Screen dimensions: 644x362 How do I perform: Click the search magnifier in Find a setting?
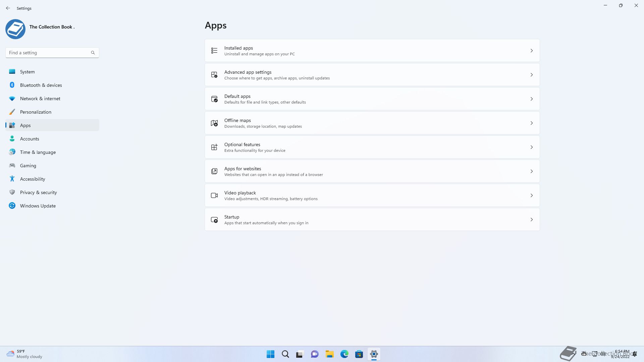pyautogui.click(x=93, y=53)
